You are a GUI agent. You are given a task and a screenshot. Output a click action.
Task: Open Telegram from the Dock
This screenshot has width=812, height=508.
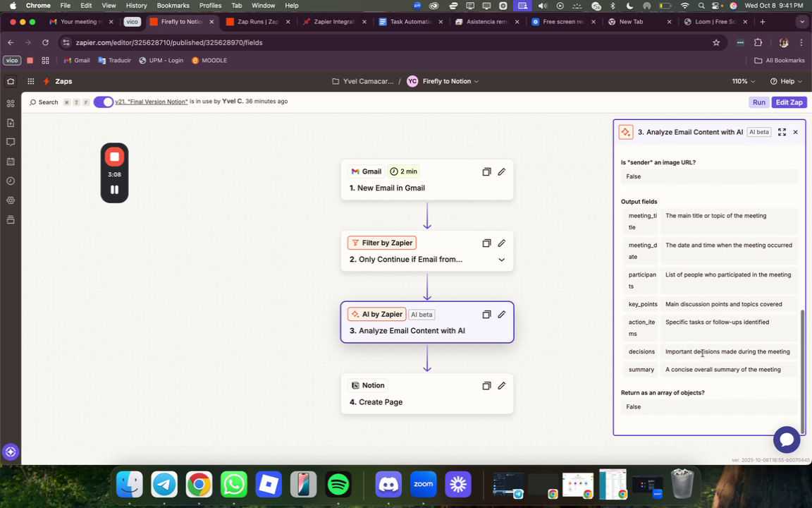pos(165,485)
